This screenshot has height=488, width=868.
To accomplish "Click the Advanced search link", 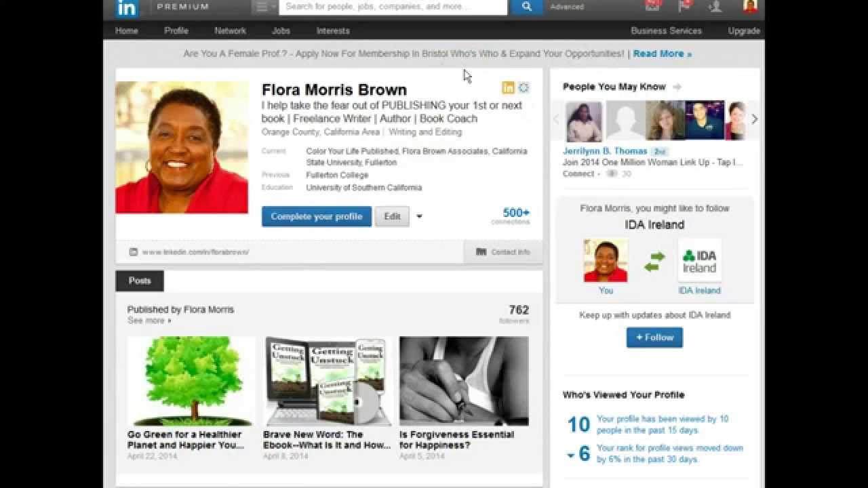I will pyautogui.click(x=567, y=7).
